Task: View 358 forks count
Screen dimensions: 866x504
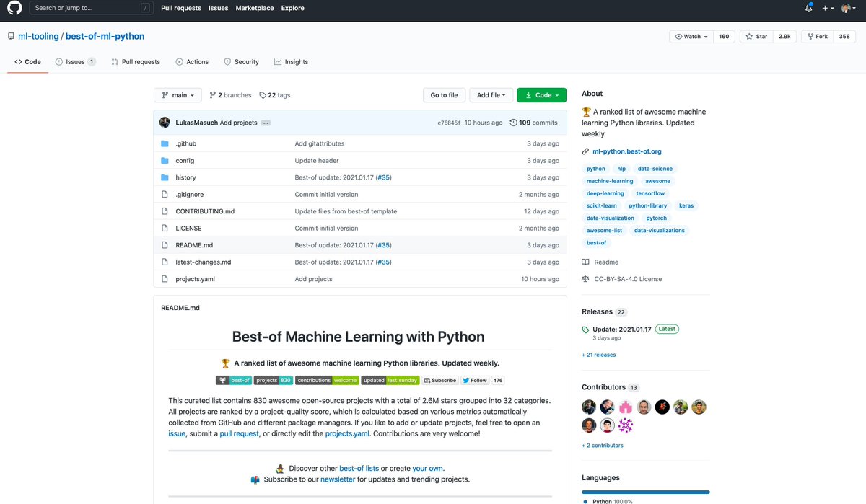Action: pyautogui.click(x=844, y=36)
